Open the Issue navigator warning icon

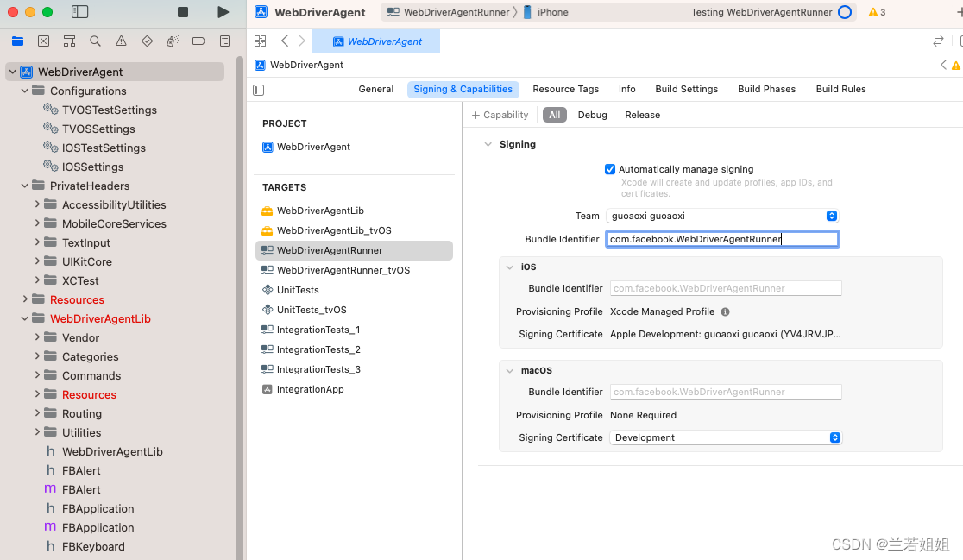(121, 41)
